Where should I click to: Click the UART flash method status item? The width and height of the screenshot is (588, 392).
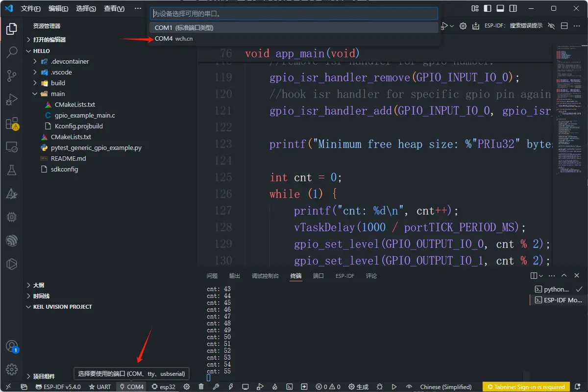click(99, 387)
